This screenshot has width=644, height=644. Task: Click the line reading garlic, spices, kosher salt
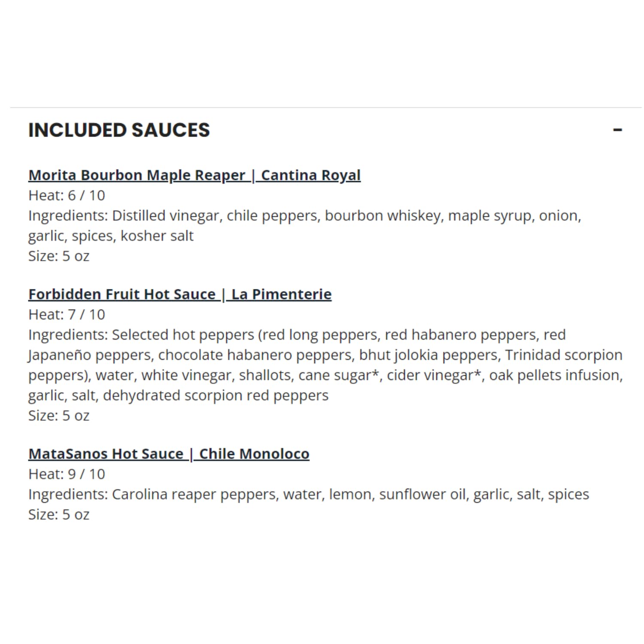[x=111, y=236]
